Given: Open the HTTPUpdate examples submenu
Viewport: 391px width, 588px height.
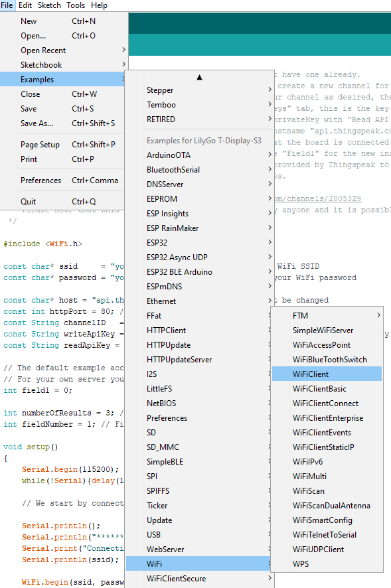Looking at the screenshot, I should 198,345.
